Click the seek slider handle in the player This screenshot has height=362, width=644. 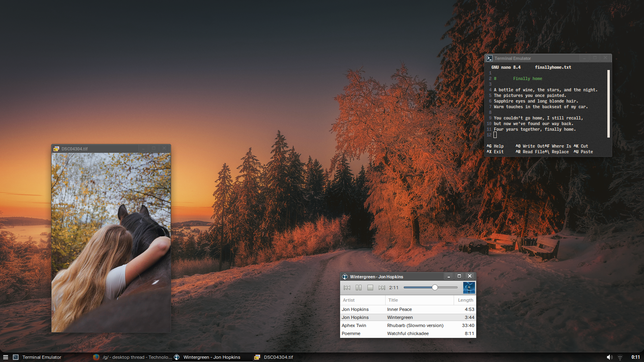point(435,287)
